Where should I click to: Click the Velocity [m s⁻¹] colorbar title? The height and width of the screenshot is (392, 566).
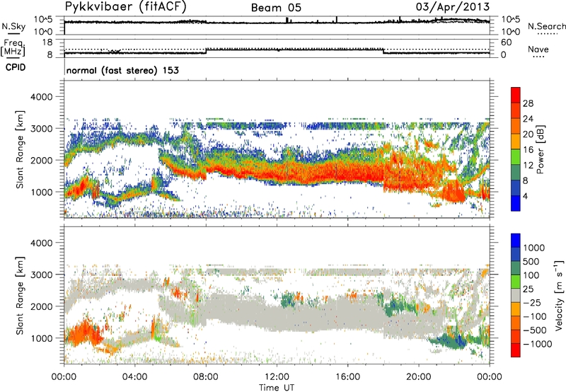(559, 295)
